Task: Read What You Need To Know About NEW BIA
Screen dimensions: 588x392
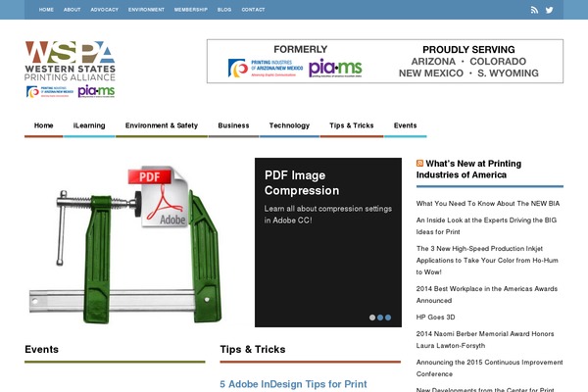Action: click(488, 204)
